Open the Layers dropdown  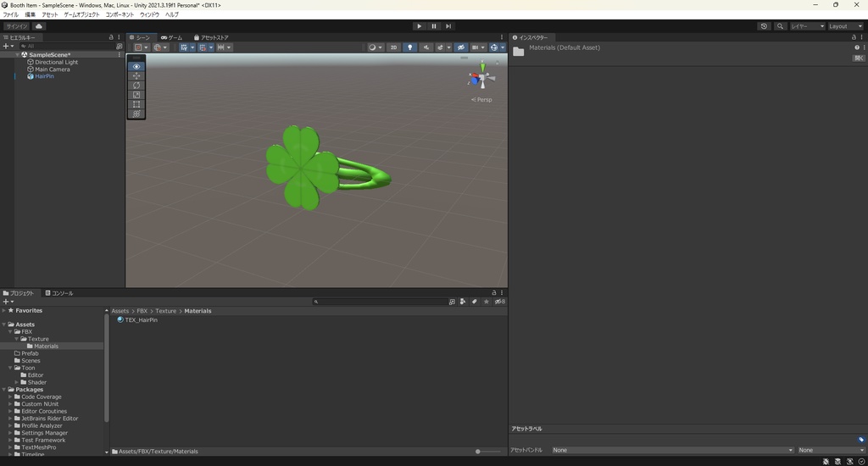tap(807, 26)
